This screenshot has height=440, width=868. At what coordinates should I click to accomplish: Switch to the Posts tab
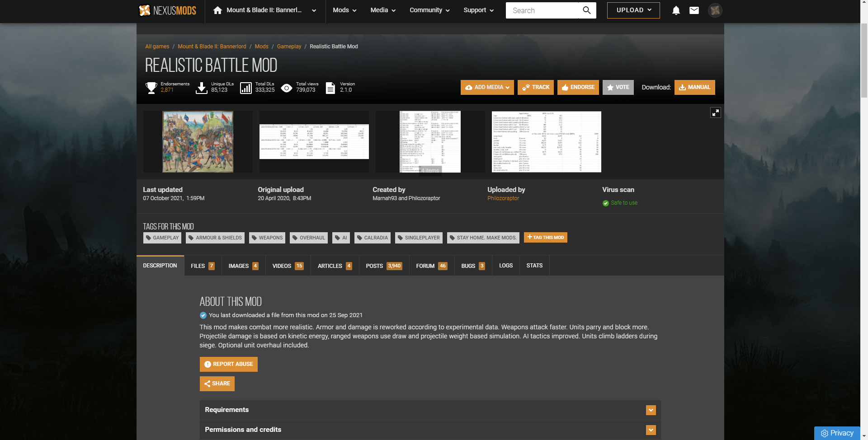[384, 266]
